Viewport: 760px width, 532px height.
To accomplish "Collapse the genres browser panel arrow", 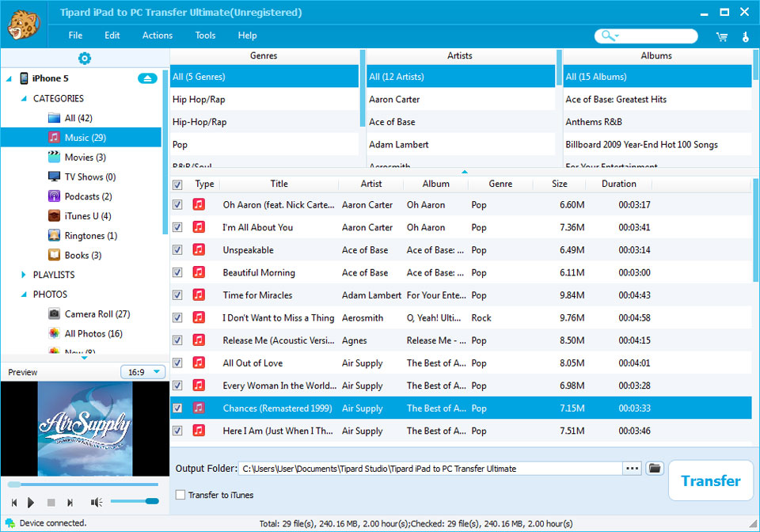I will point(465,172).
